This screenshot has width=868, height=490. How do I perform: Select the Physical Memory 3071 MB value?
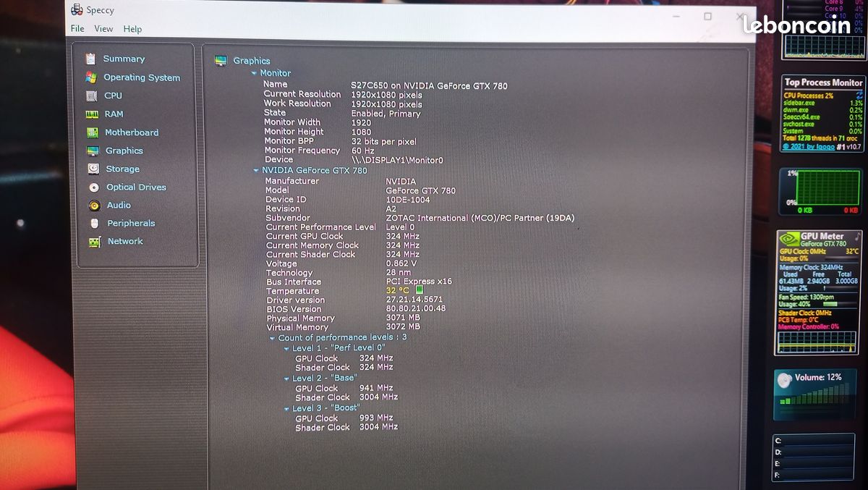click(402, 318)
